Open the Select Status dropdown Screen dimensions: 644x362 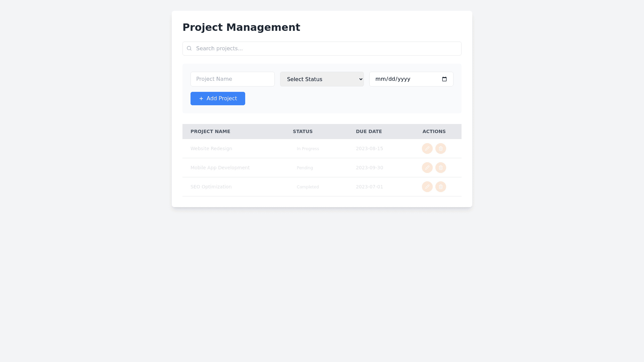322,79
